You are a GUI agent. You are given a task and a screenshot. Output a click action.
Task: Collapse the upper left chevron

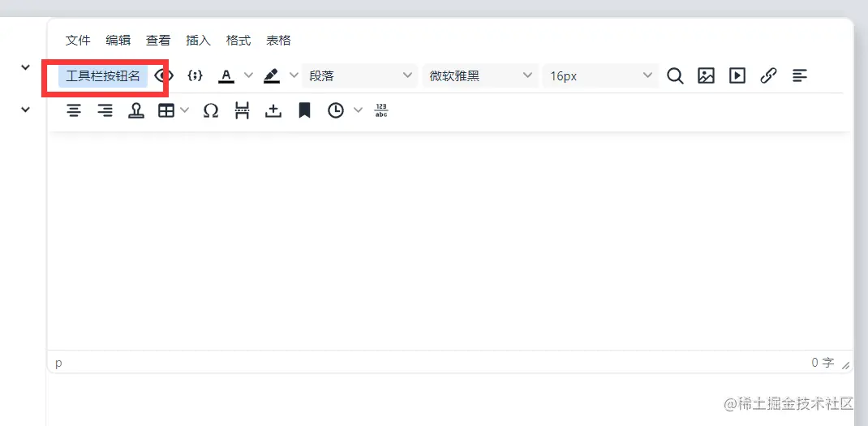tap(25, 67)
